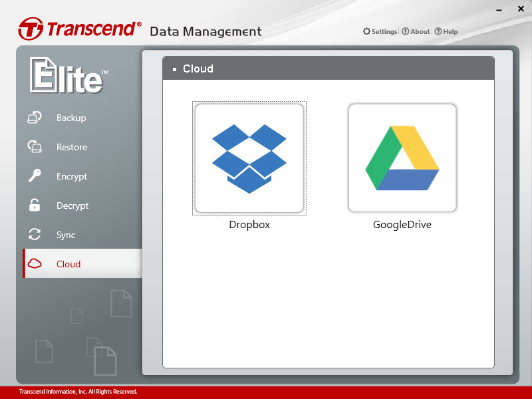The image size is (532, 399).
Task: Open the Sync section label
Action: coord(66,235)
